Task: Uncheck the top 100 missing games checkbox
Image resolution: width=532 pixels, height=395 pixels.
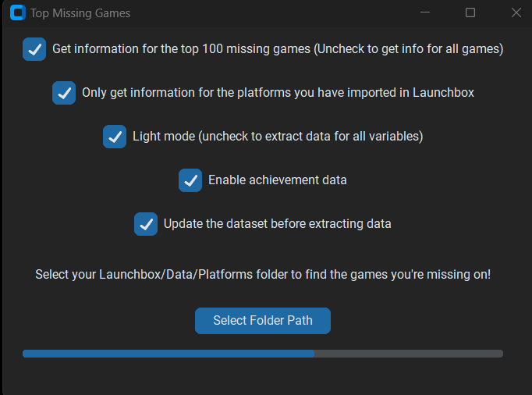Action: [x=34, y=49]
